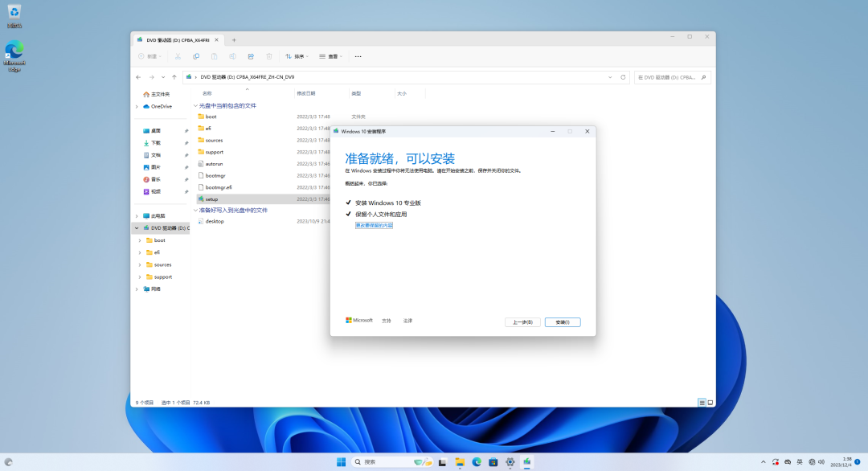Open the 支持 link in setup dialog
This screenshot has height=471, width=868.
coord(387,321)
